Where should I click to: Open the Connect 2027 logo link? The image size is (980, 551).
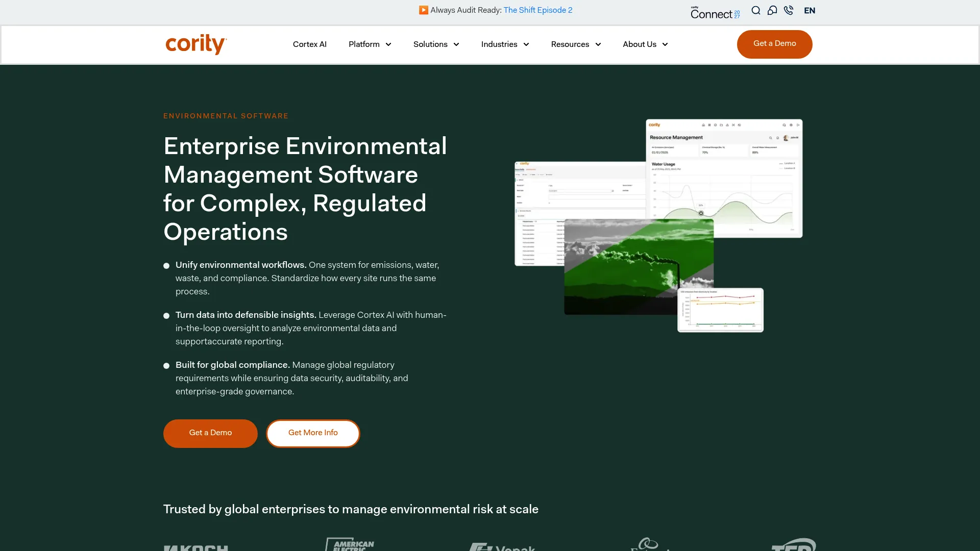(715, 13)
